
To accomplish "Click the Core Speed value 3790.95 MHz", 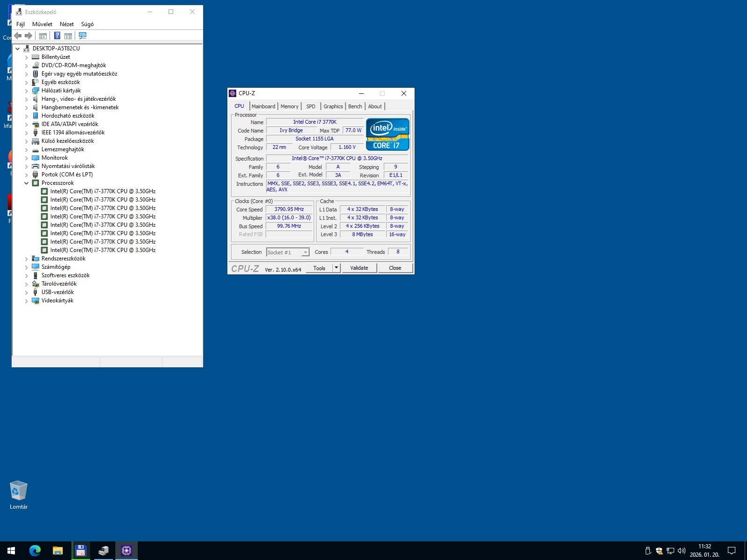I will (x=289, y=210).
